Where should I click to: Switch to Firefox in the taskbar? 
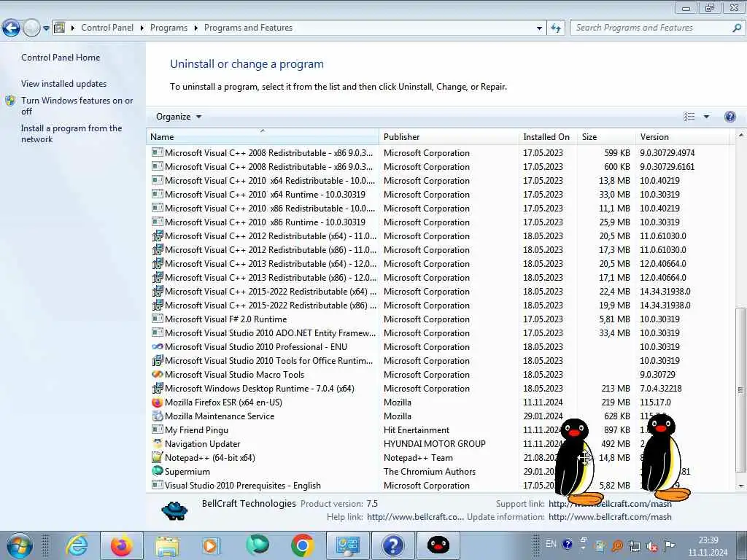122,545
